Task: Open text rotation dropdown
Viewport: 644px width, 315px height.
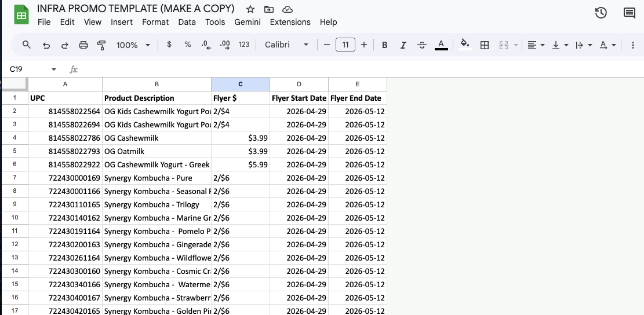Action: pos(608,45)
